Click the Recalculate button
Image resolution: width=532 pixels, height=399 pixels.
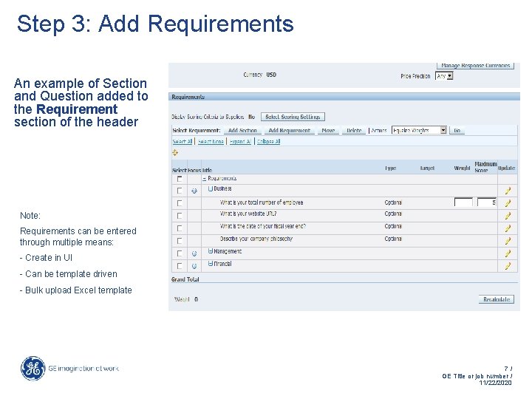click(497, 299)
